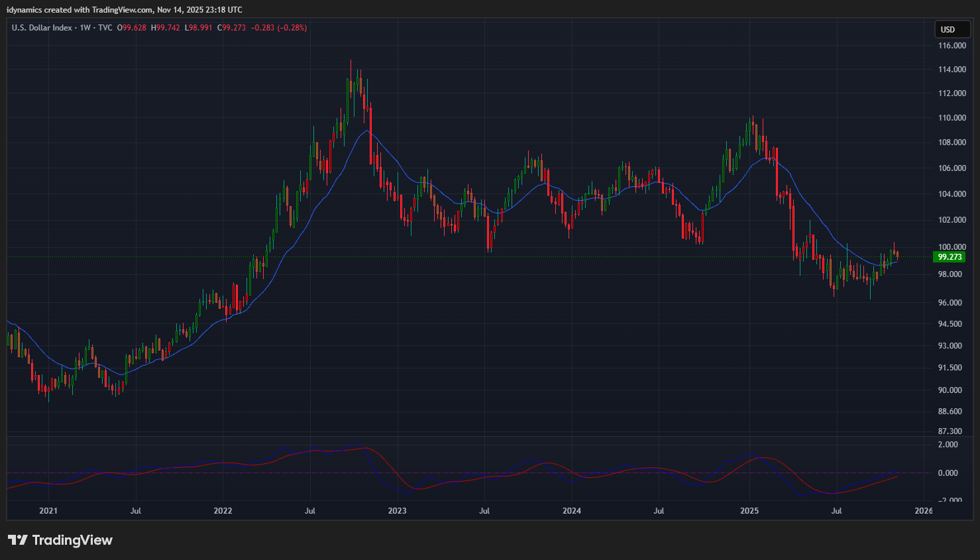
Task: Click the TradingView logo icon at bottom
Action: 18,540
